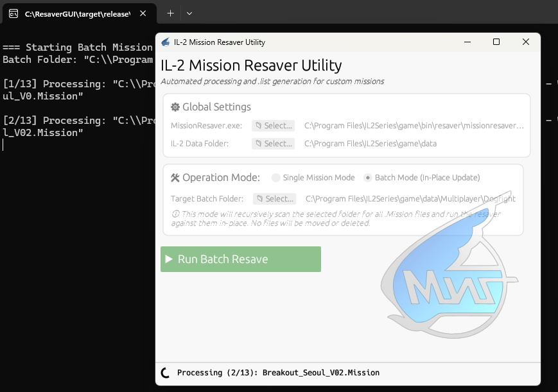Click the ul_V0.Mission line in terminal

tap(43, 96)
